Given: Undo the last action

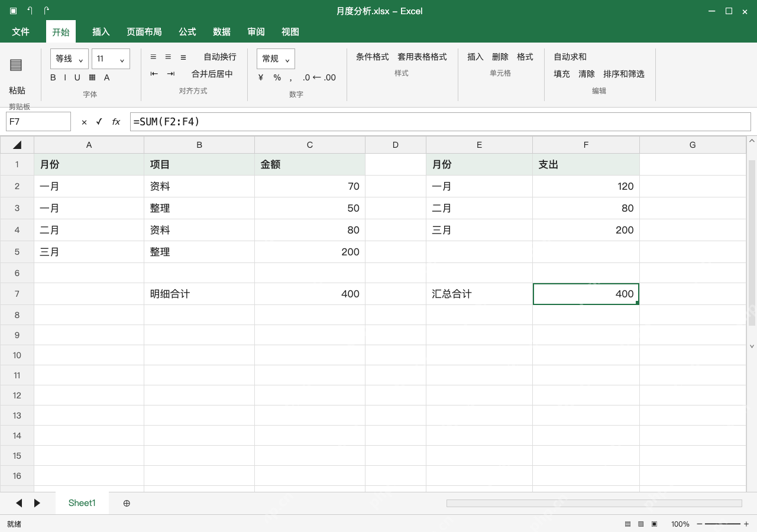Looking at the screenshot, I should [30, 11].
